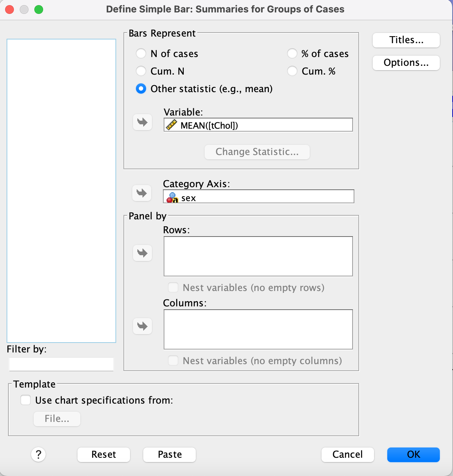Open the Titles dialog
Screen dimensions: 453x476
pyautogui.click(x=406, y=40)
